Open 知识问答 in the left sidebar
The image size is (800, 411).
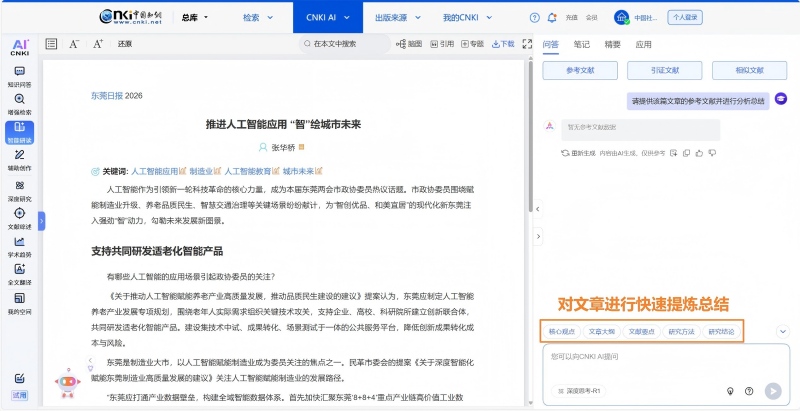(x=19, y=76)
